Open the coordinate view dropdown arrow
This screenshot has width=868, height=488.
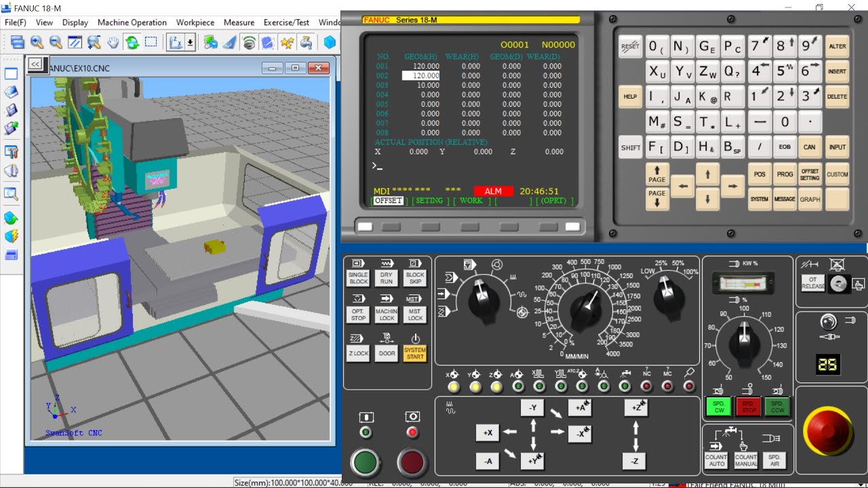tap(190, 43)
